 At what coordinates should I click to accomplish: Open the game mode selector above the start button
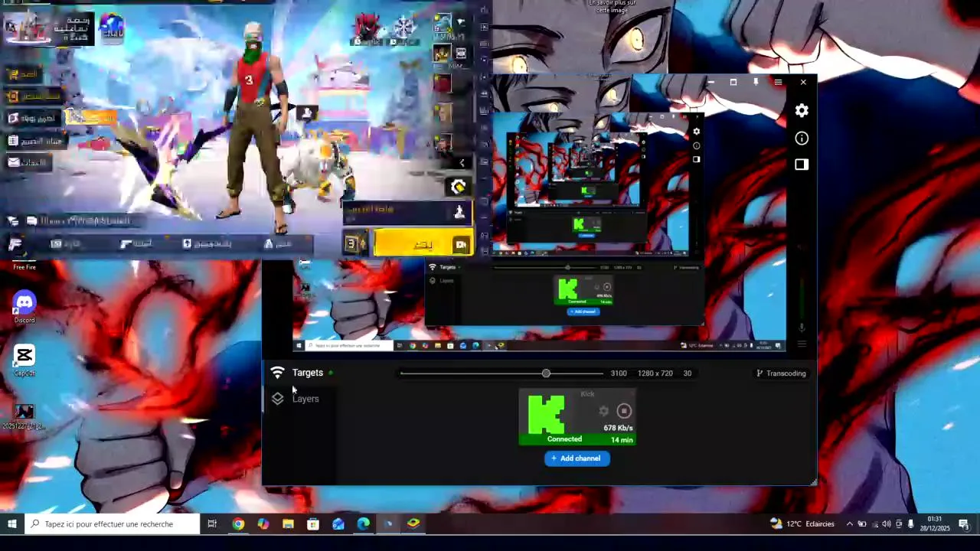[x=407, y=212]
